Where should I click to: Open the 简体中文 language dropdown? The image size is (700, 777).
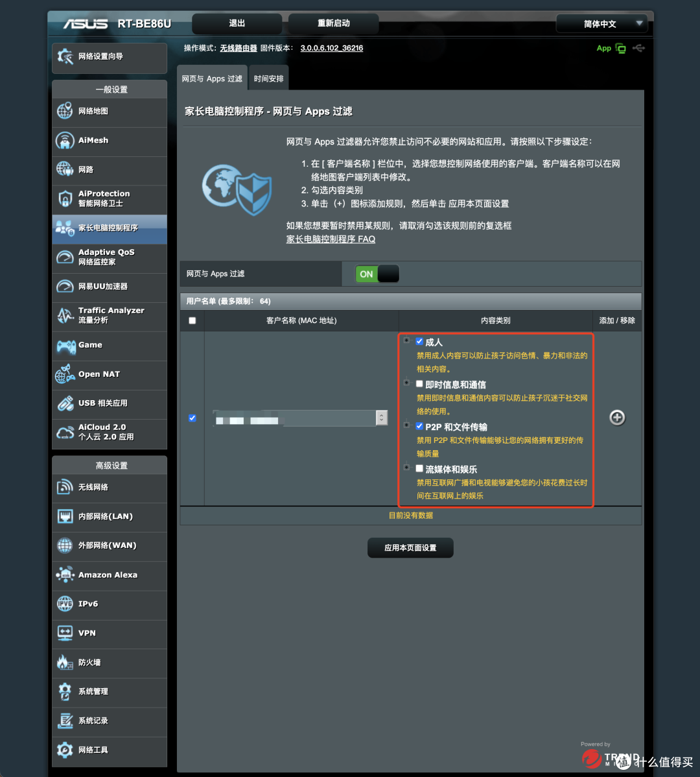601,24
